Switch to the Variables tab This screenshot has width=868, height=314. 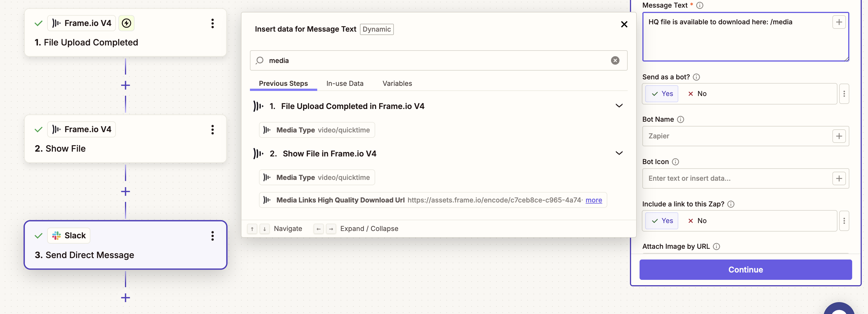pos(397,84)
